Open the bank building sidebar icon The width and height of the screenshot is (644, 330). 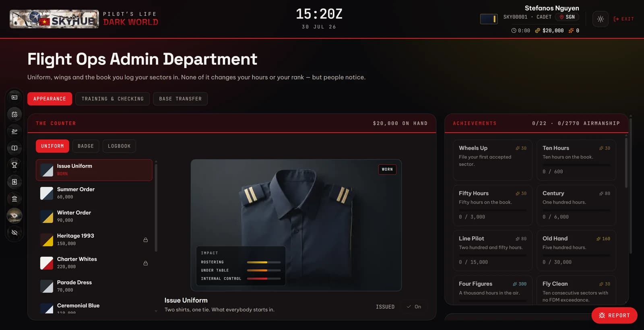14,199
